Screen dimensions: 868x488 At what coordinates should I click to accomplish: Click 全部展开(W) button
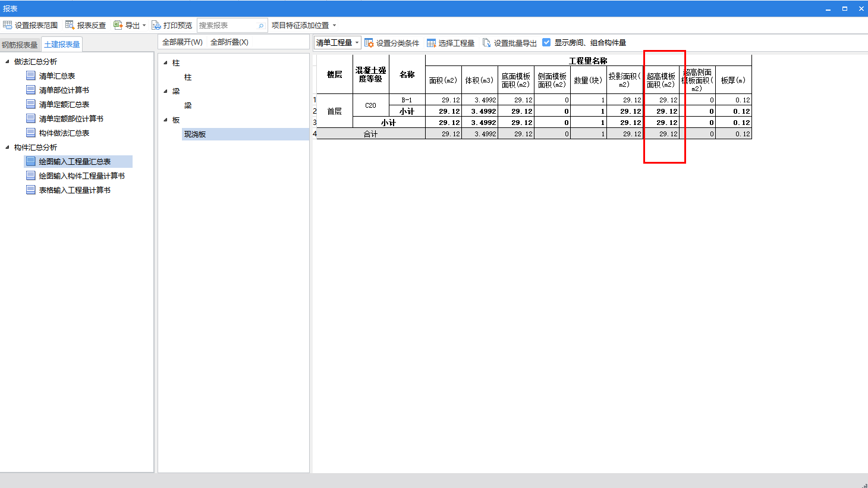click(x=183, y=42)
